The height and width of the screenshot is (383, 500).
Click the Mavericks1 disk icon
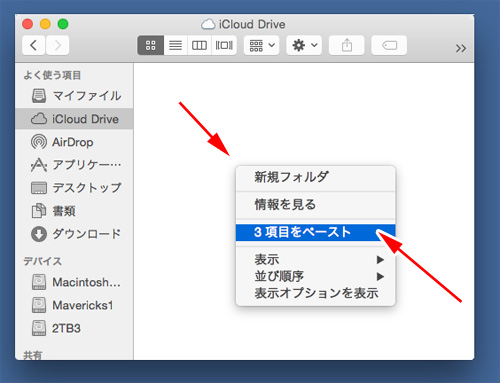pyautogui.click(x=39, y=305)
